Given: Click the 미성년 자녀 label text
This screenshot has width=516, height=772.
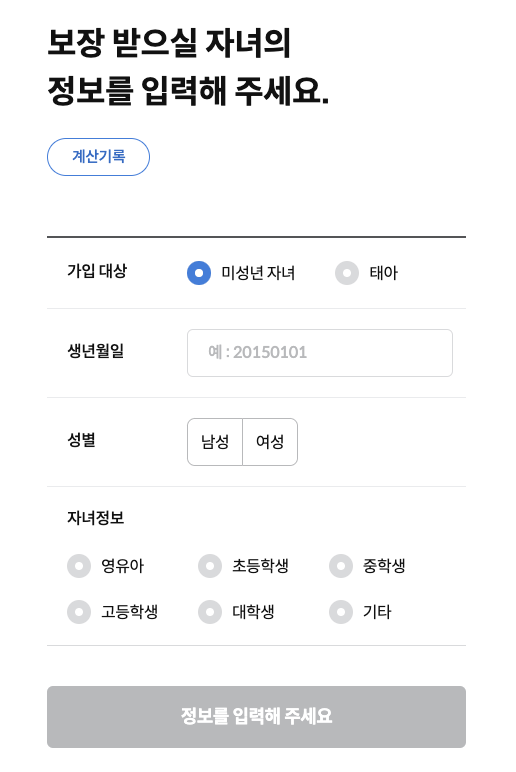Looking at the screenshot, I should click(x=258, y=273).
